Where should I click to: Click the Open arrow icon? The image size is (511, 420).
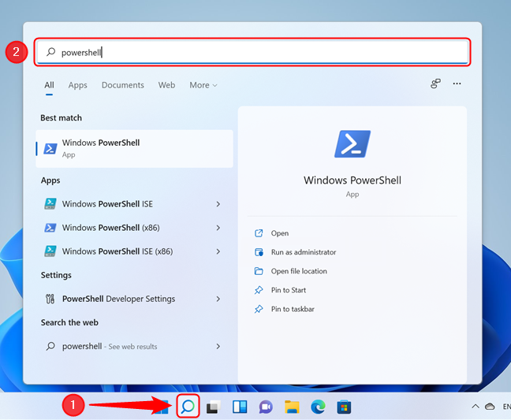(x=259, y=233)
